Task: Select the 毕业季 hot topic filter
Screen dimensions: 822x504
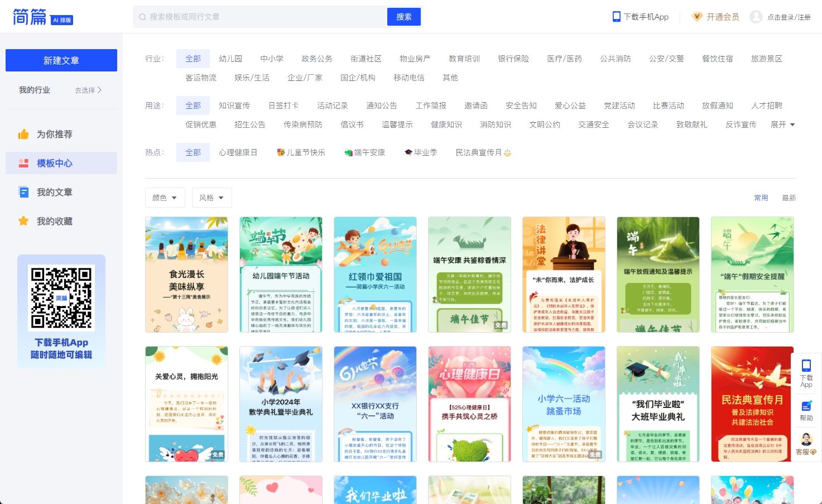Action: click(x=421, y=152)
